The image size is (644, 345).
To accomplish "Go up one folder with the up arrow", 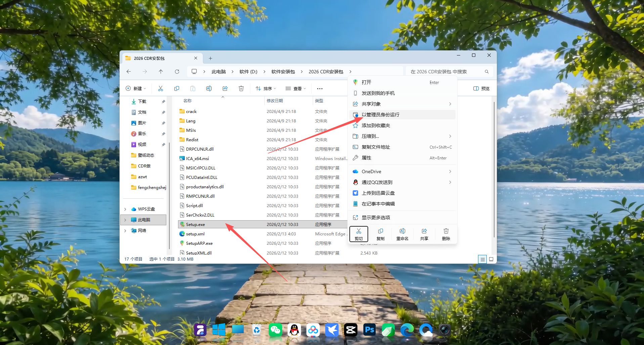I will pyautogui.click(x=161, y=72).
